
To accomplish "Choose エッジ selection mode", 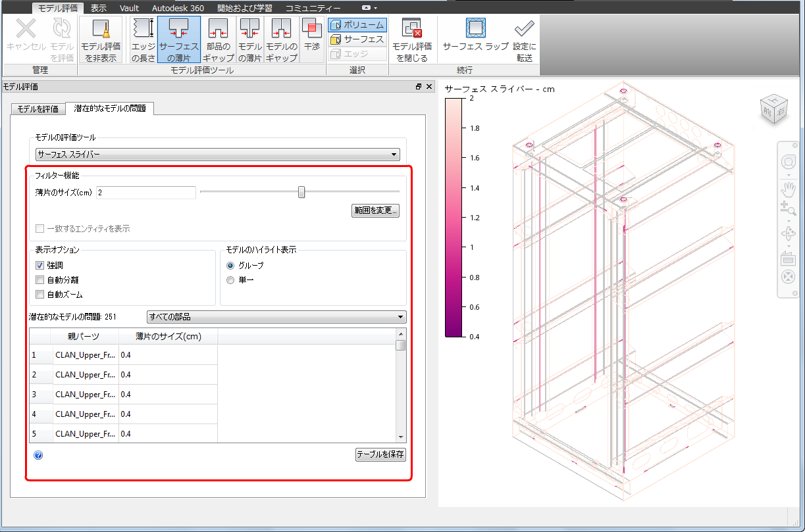I will pos(357,54).
